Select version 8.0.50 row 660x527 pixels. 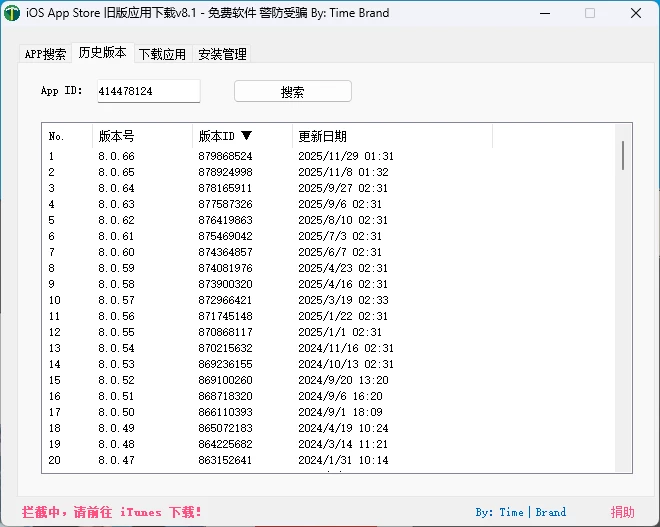click(x=328, y=412)
